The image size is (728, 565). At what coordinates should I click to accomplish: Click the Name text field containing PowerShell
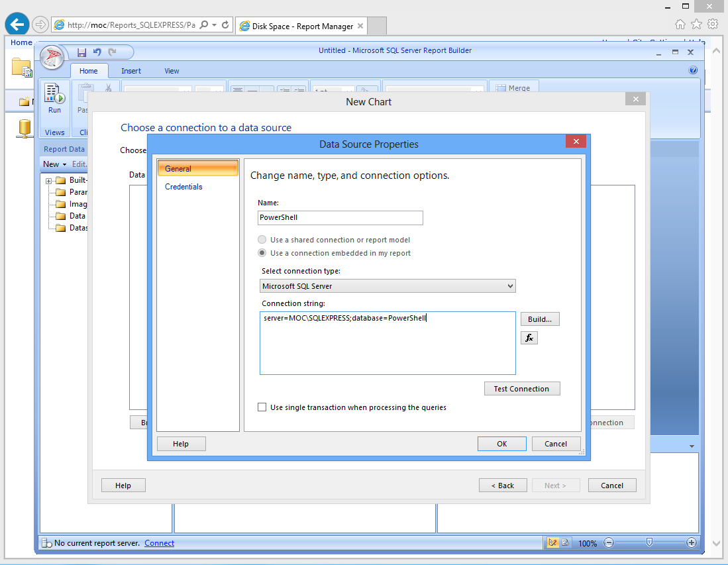(x=340, y=218)
